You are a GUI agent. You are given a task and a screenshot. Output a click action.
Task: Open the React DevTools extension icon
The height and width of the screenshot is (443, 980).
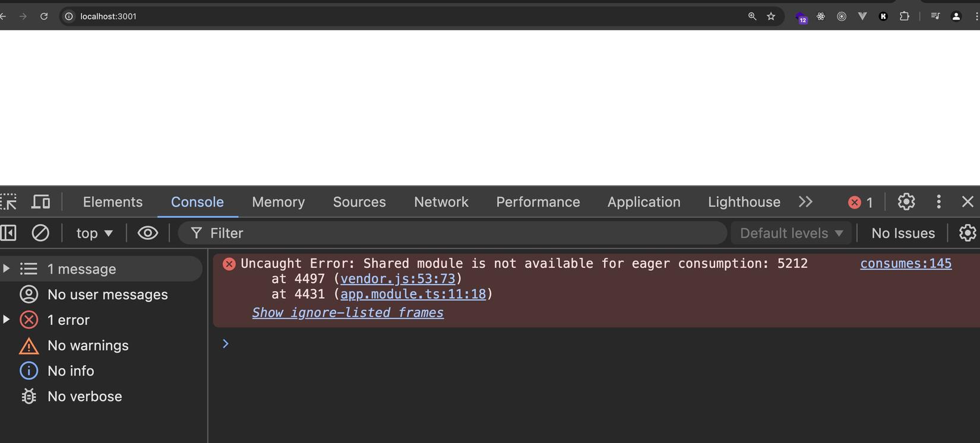pyautogui.click(x=821, y=17)
